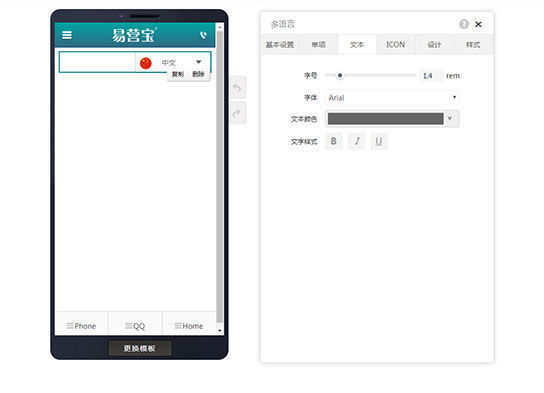Click the font size slider handle

(x=340, y=75)
